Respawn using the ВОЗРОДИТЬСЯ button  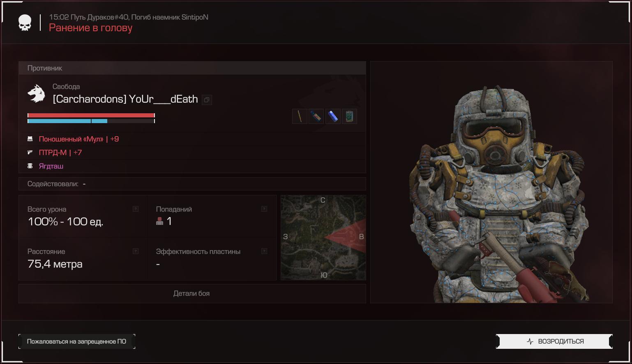click(x=554, y=341)
